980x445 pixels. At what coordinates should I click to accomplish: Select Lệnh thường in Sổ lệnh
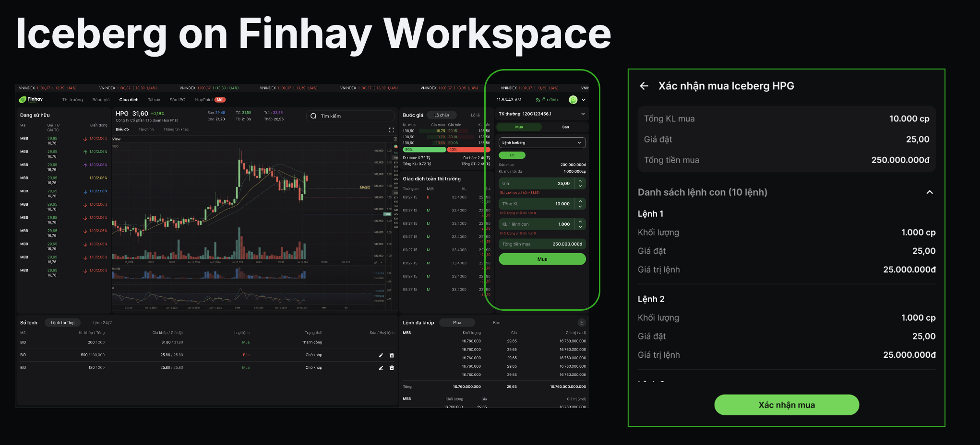tap(63, 323)
